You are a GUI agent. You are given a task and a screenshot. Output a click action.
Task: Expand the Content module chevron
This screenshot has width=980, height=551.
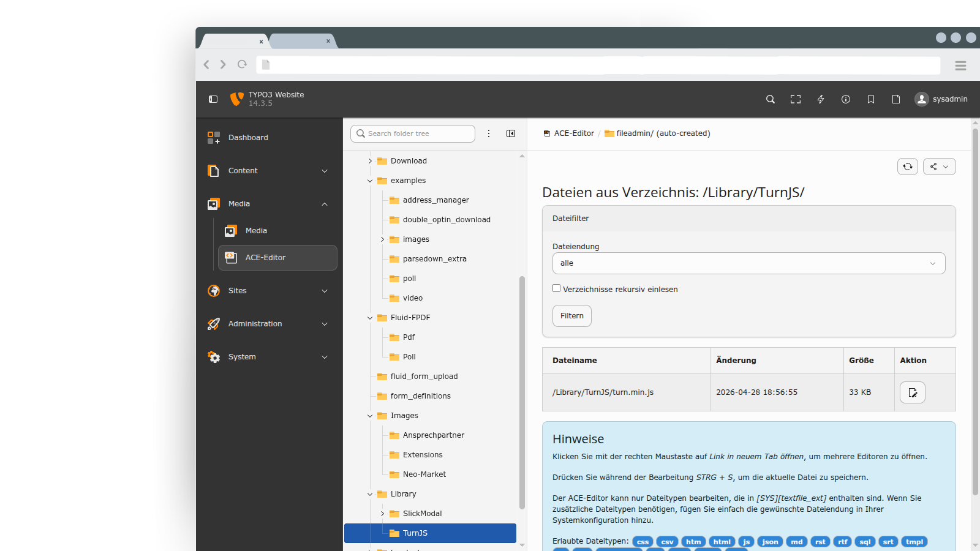[x=325, y=171]
